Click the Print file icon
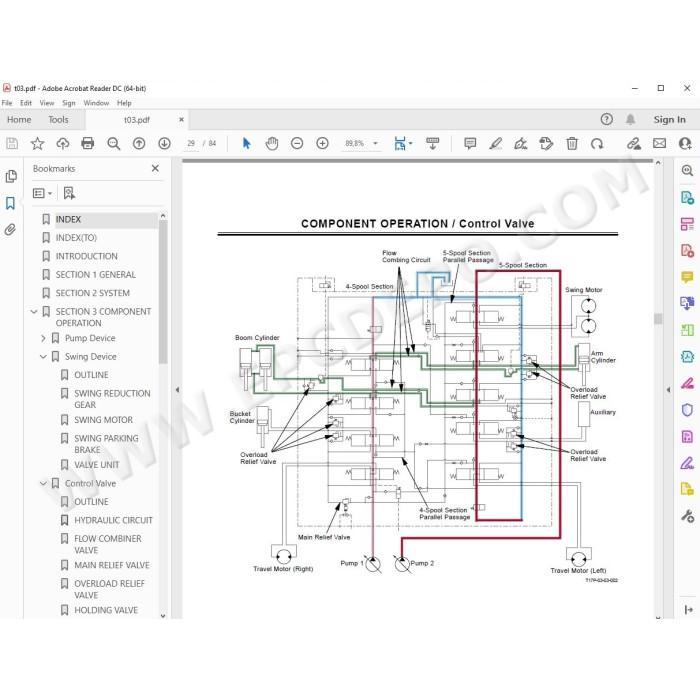 tap(88, 143)
